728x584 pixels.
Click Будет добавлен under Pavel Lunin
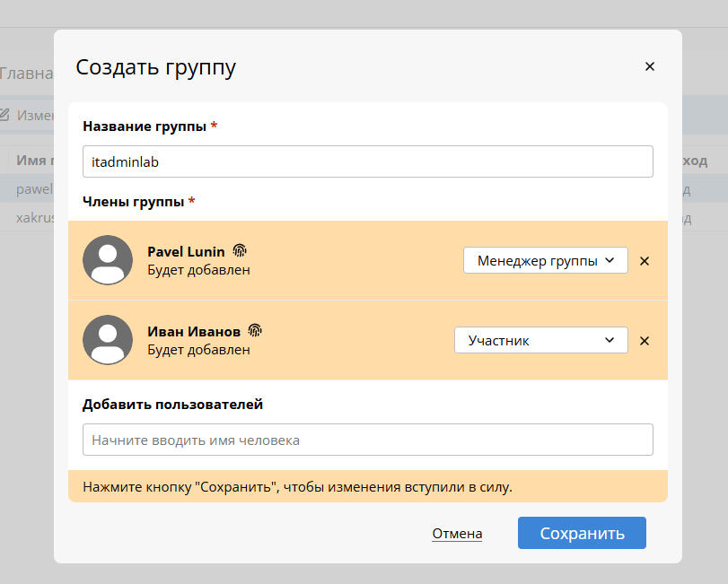198,270
